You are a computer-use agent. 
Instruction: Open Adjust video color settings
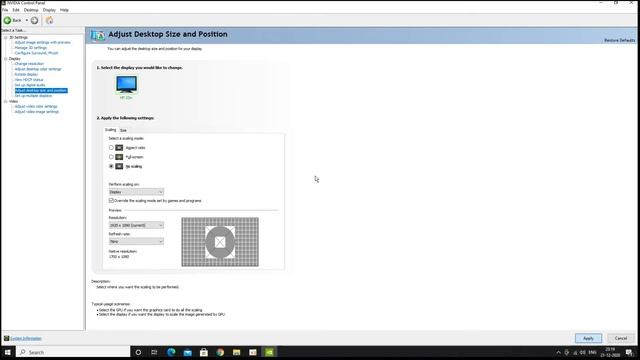coord(36,107)
